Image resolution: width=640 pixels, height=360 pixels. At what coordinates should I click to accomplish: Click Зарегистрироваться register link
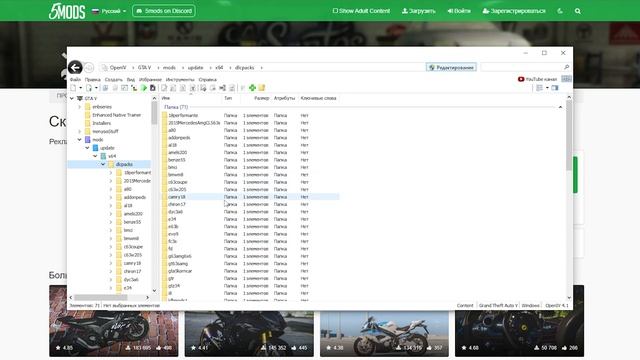click(514, 11)
